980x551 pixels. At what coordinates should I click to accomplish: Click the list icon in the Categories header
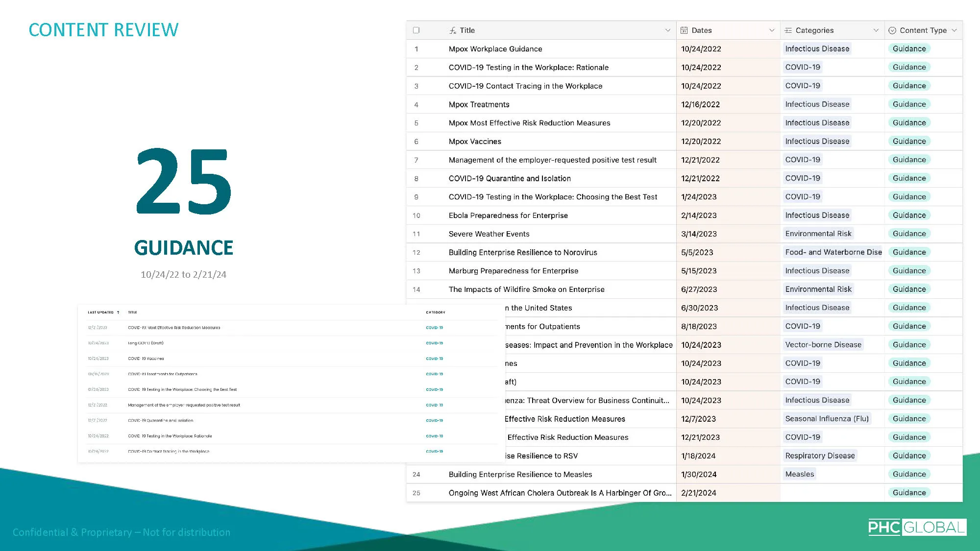[x=788, y=30]
